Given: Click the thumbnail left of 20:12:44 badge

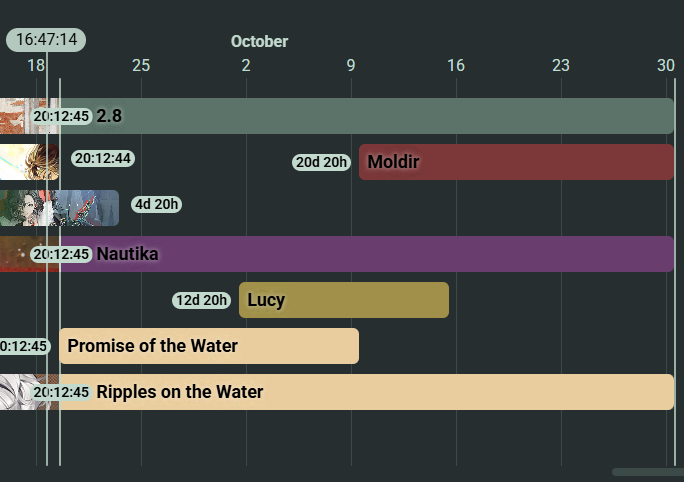Looking at the screenshot, I should [x=28, y=162].
